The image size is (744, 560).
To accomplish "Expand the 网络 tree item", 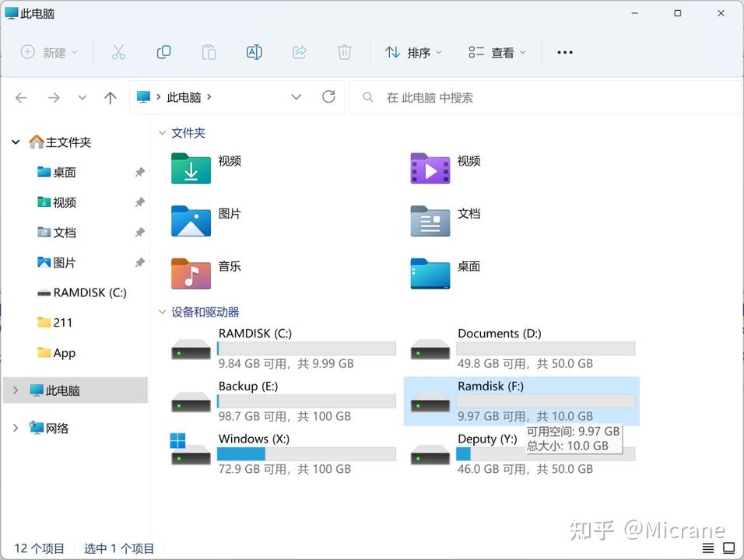I will 14,428.
